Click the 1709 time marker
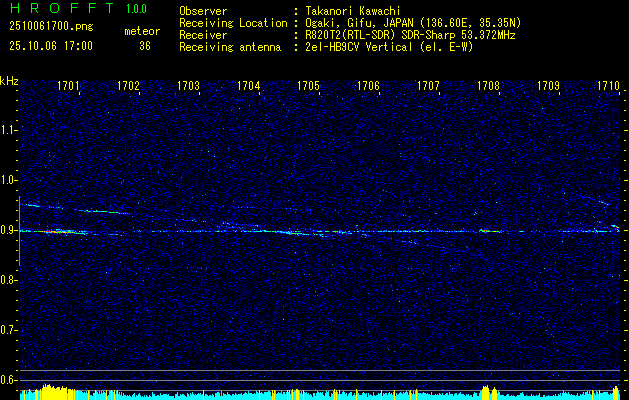 (x=548, y=85)
